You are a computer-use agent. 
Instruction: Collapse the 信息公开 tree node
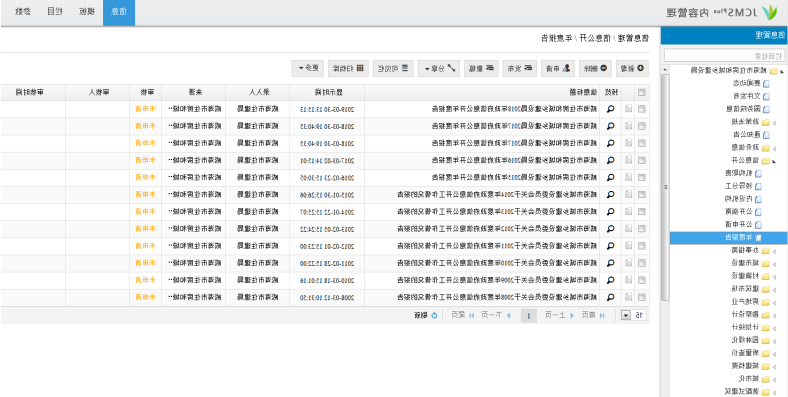[774, 161]
